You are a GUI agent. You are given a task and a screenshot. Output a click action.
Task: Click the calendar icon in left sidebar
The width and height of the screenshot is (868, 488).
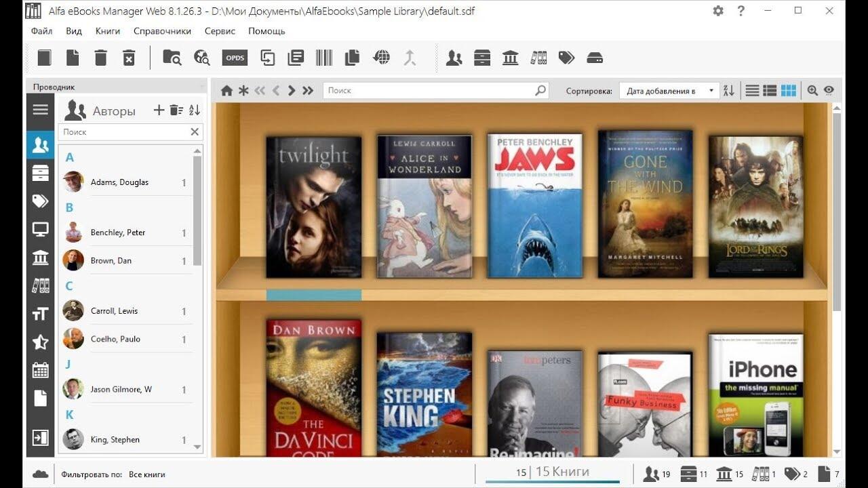pyautogui.click(x=41, y=370)
